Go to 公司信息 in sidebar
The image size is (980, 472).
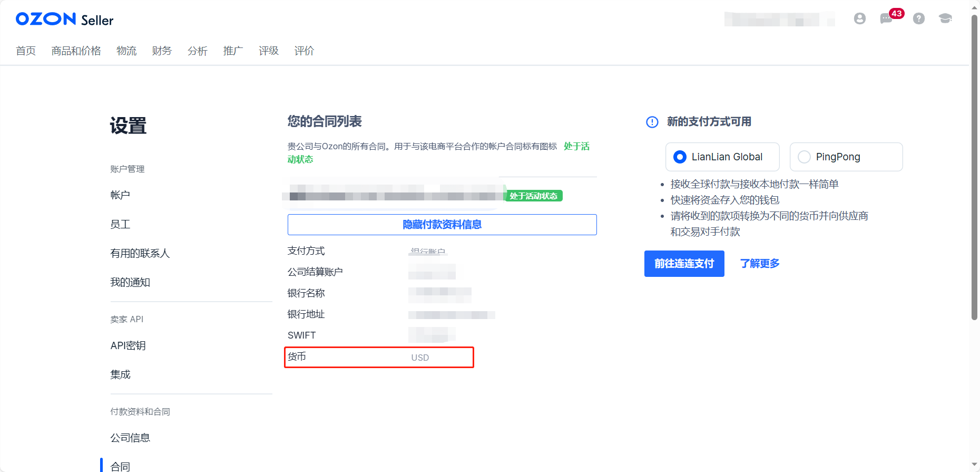click(x=130, y=438)
